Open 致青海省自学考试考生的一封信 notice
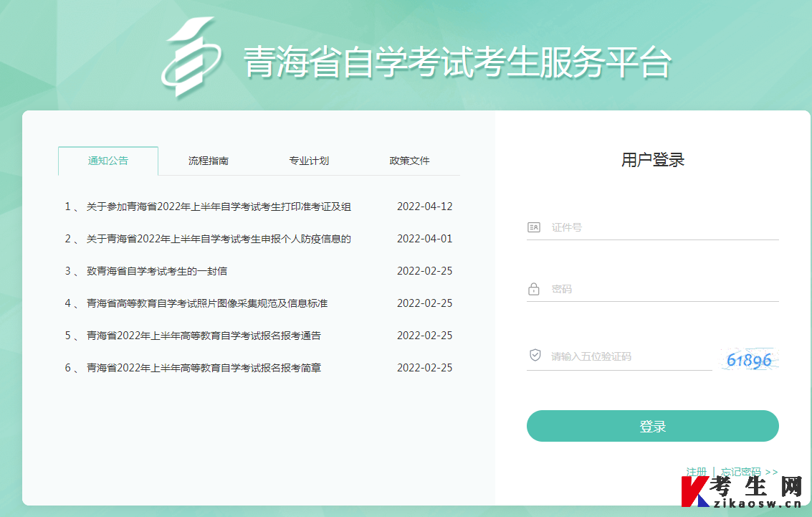 (157, 271)
